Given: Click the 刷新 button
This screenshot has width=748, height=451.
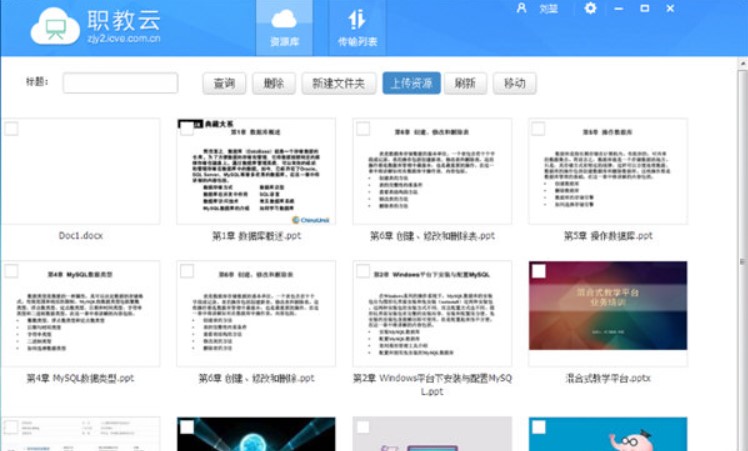Looking at the screenshot, I should (x=465, y=84).
